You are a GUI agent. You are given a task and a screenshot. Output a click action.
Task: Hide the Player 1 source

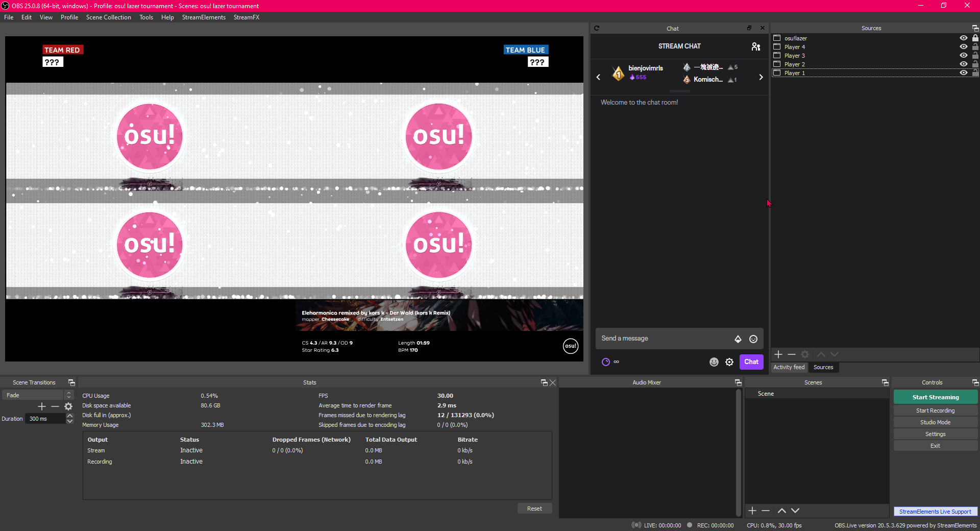click(964, 73)
